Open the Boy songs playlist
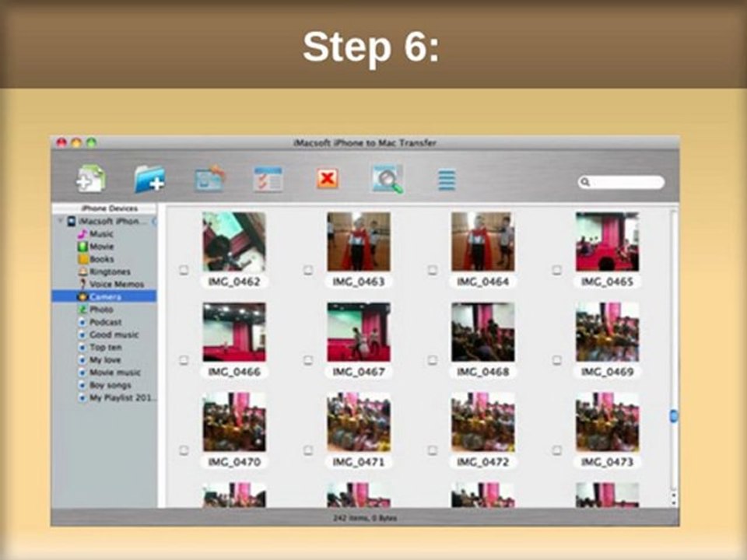The image size is (747, 560). tap(104, 385)
